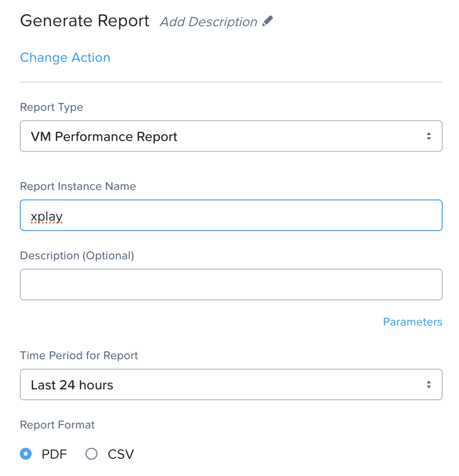Select the PDF radio button
The image size is (459, 476).
(x=26, y=454)
